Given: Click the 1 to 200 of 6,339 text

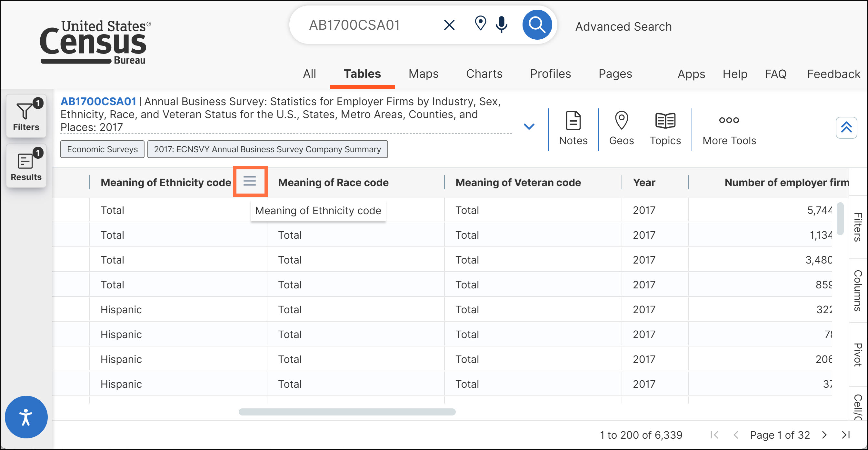Looking at the screenshot, I should tap(641, 435).
